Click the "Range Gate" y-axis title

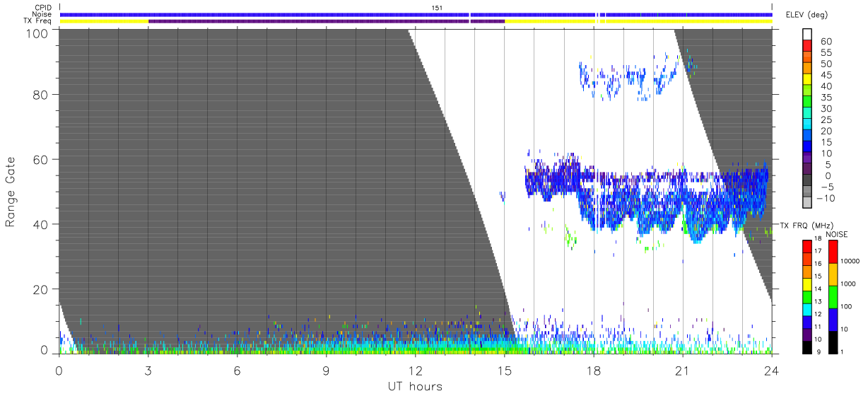point(11,192)
